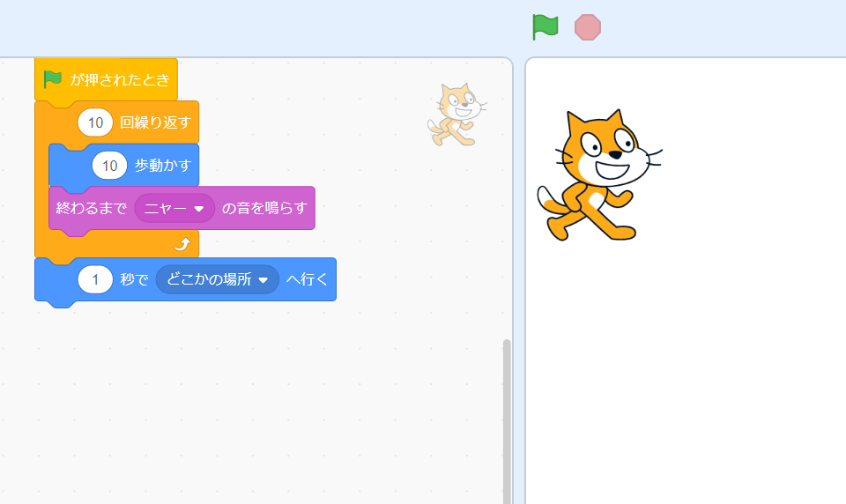
Task: Edit the repeat count 10 field
Action: [x=95, y=122]
